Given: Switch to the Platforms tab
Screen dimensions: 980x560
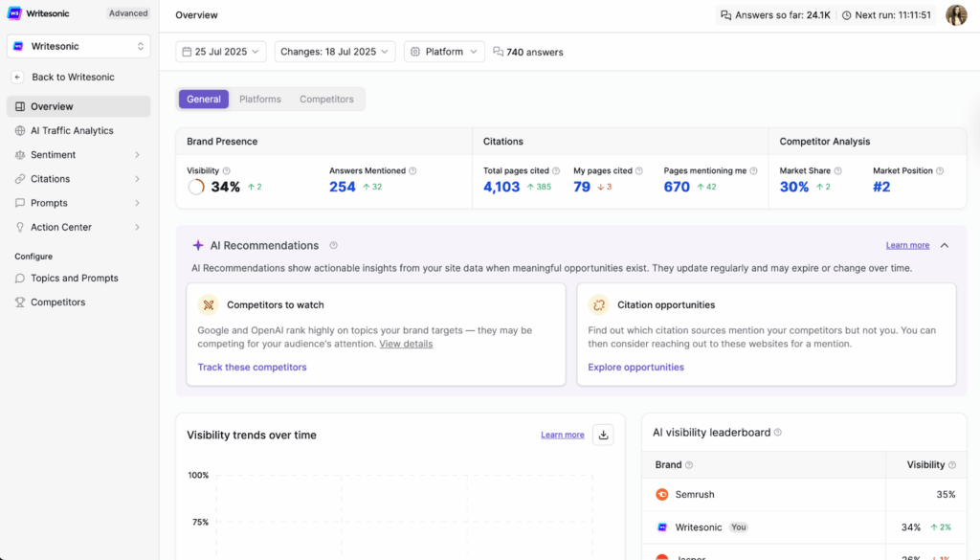Looking at the screenshot, I should 260,100.
